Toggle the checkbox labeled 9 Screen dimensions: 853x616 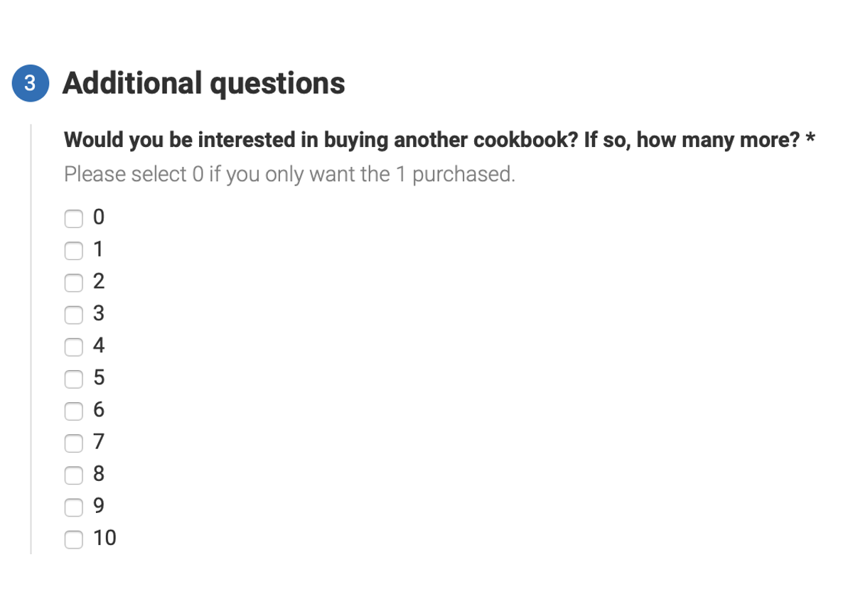tap(74, 507)
